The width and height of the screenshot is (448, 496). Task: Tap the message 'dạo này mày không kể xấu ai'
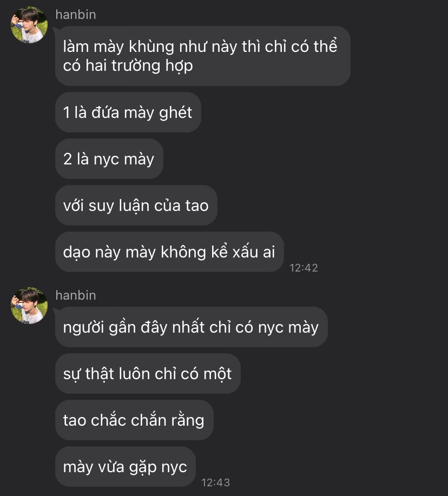[x=169, y=252]
